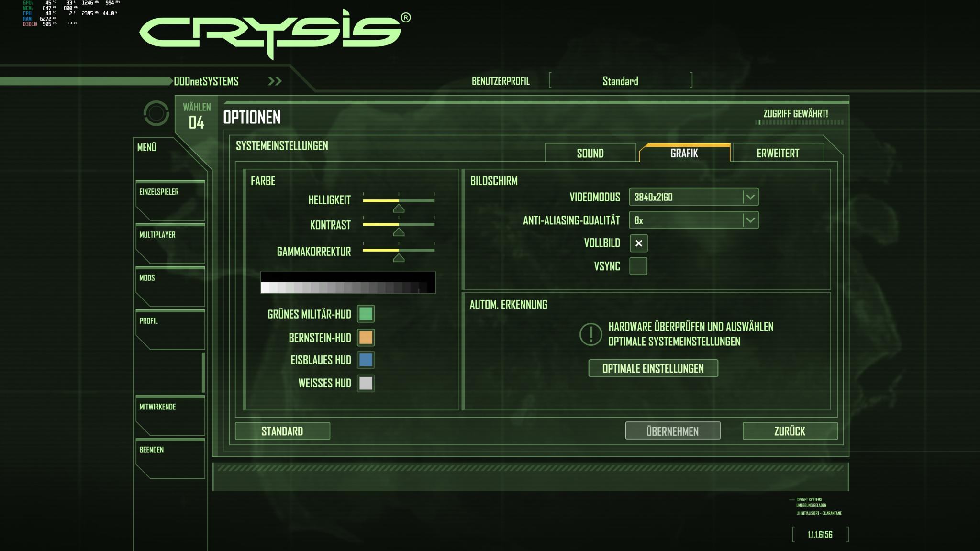Disable the Vollbild checkbox

point(638,243)
